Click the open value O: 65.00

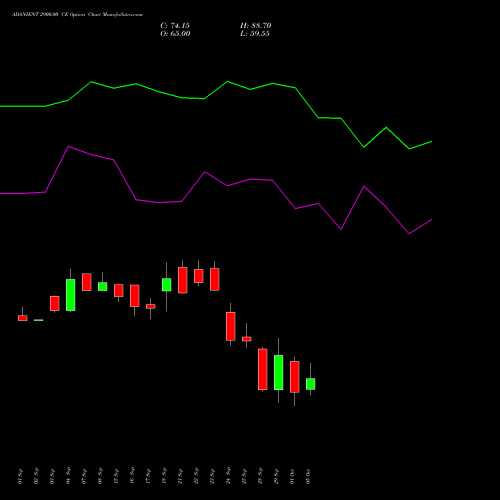pyautogui.click(x=175, y=33)
